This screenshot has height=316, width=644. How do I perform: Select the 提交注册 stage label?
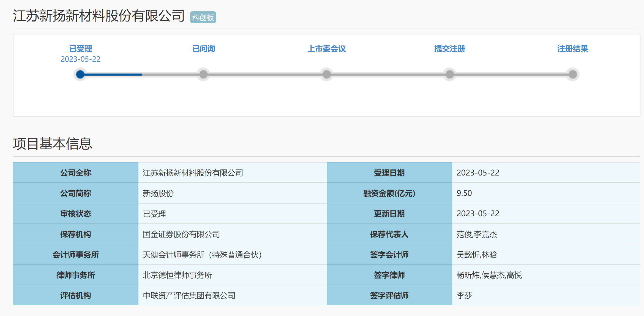click(449, 49)
